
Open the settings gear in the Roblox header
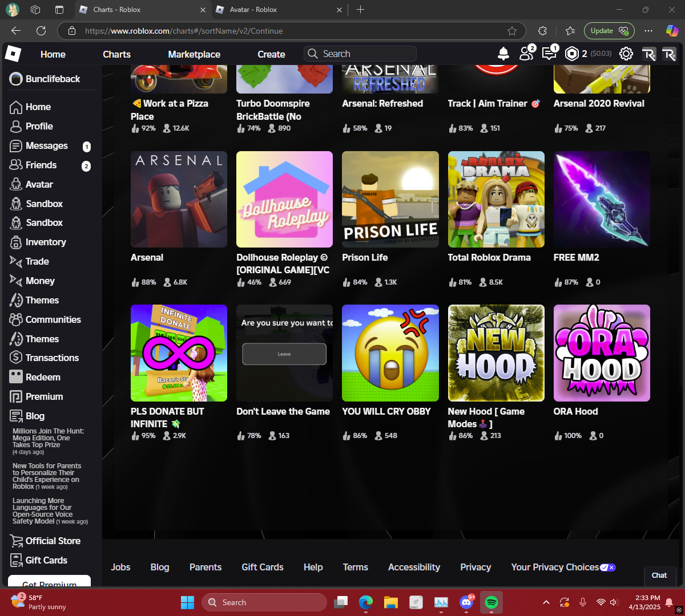coord(626,54)
